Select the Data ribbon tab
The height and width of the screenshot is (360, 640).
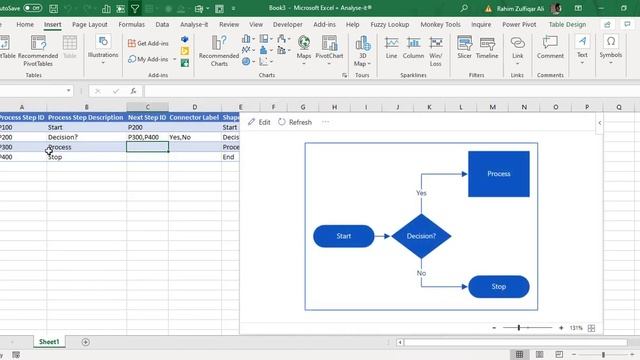(x=162, y=24)
